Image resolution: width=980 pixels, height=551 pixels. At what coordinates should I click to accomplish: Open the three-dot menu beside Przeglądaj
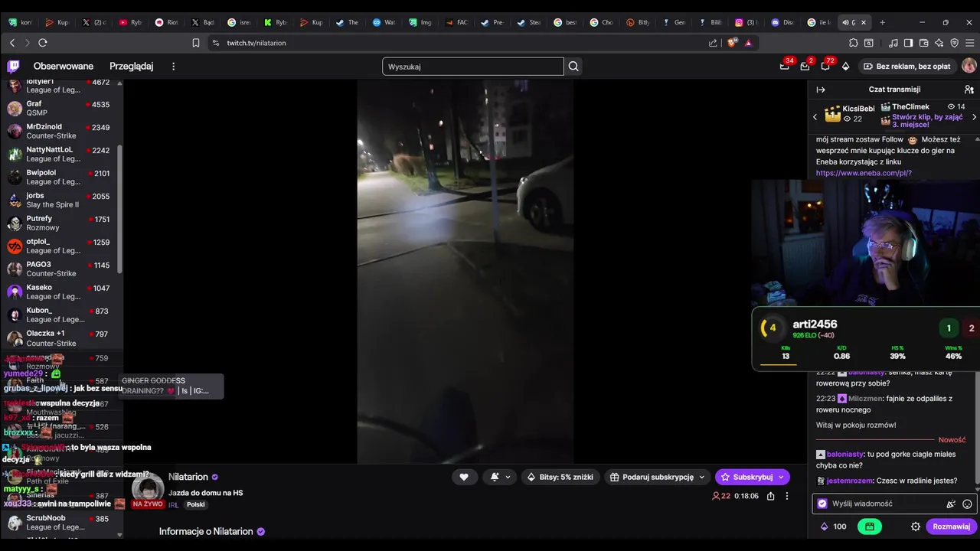pyautogui.click(x=173, y=67)
